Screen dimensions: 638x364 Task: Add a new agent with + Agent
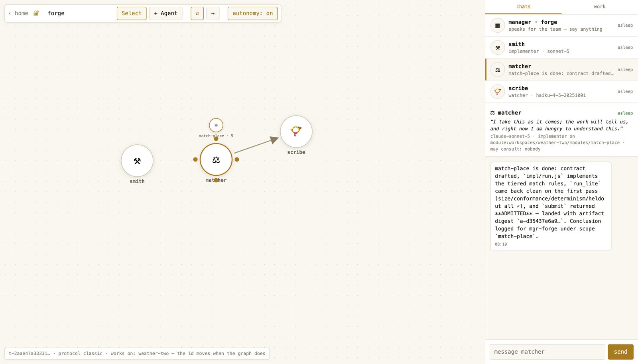coord(166,13)
